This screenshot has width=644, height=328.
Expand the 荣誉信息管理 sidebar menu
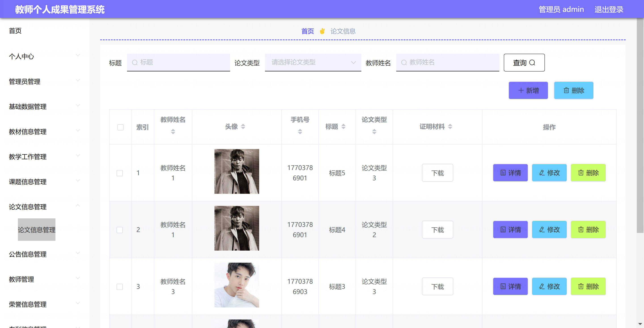(44, 304)
